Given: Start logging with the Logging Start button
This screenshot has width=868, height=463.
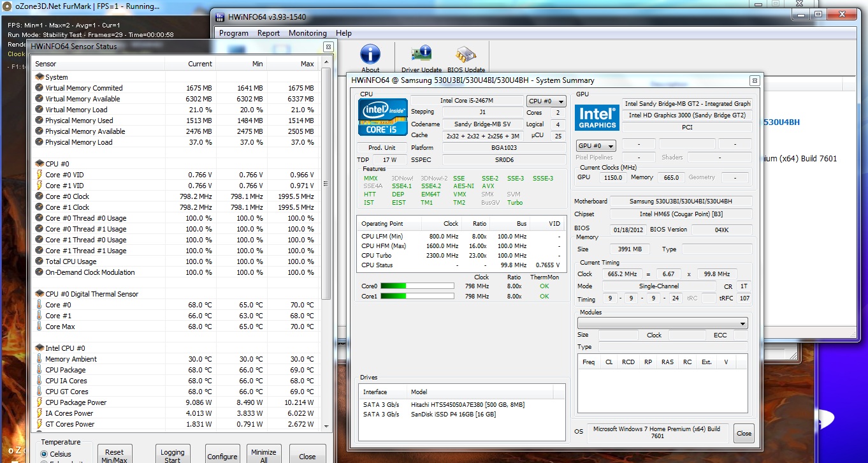Looking at the screenshot, I should [x=172, y=455].
